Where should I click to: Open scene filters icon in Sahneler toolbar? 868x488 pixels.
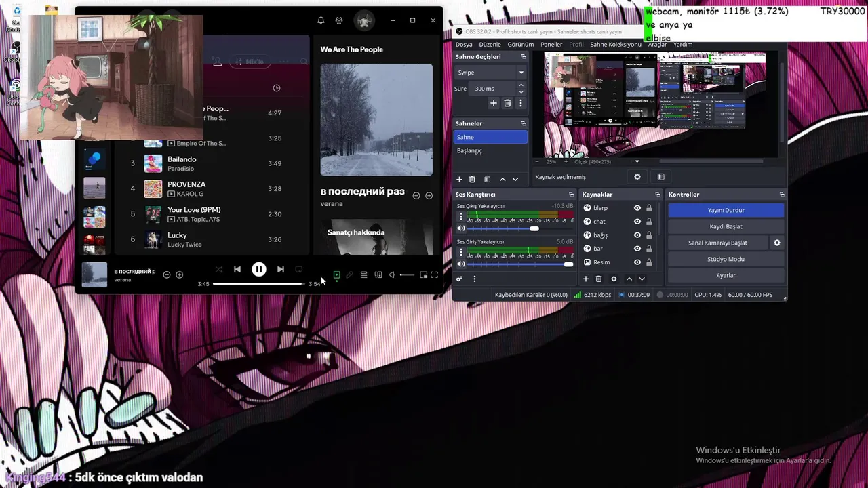487,180
